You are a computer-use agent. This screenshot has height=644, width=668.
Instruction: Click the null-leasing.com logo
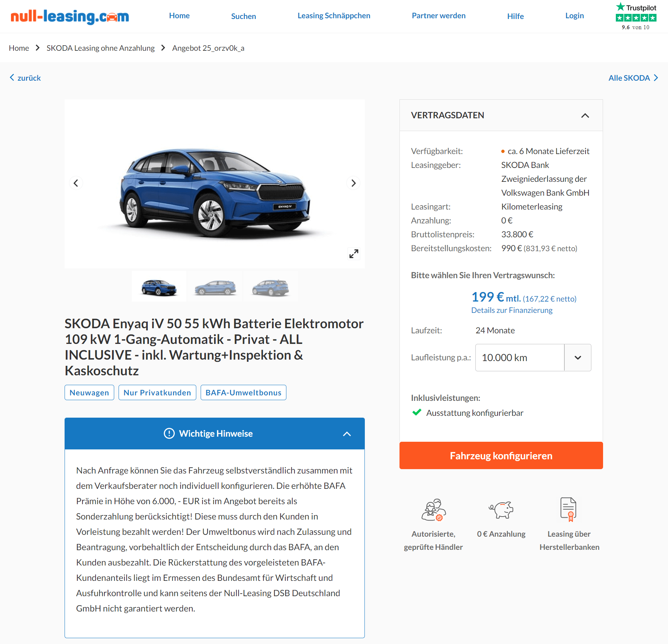tap(70, 16)
